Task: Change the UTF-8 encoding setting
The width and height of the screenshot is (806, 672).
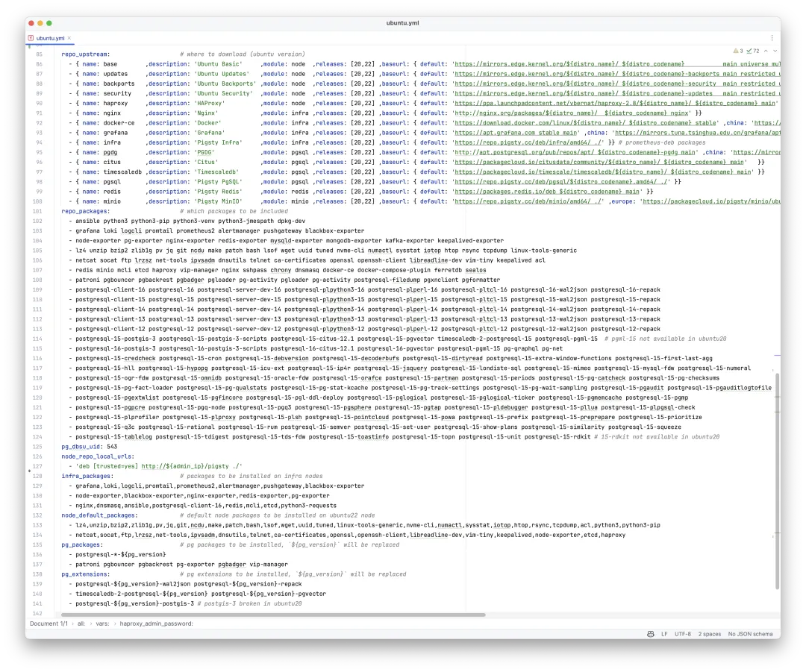Action: (x=683, y=634)
